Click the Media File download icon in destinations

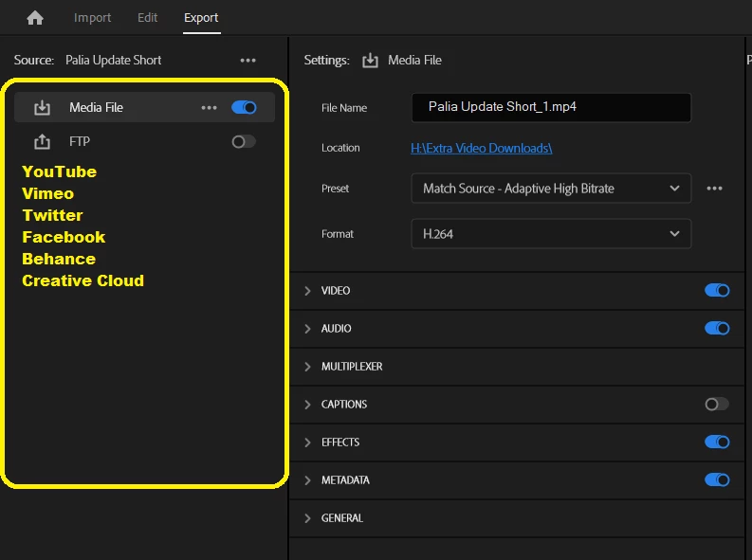point(43,108)
